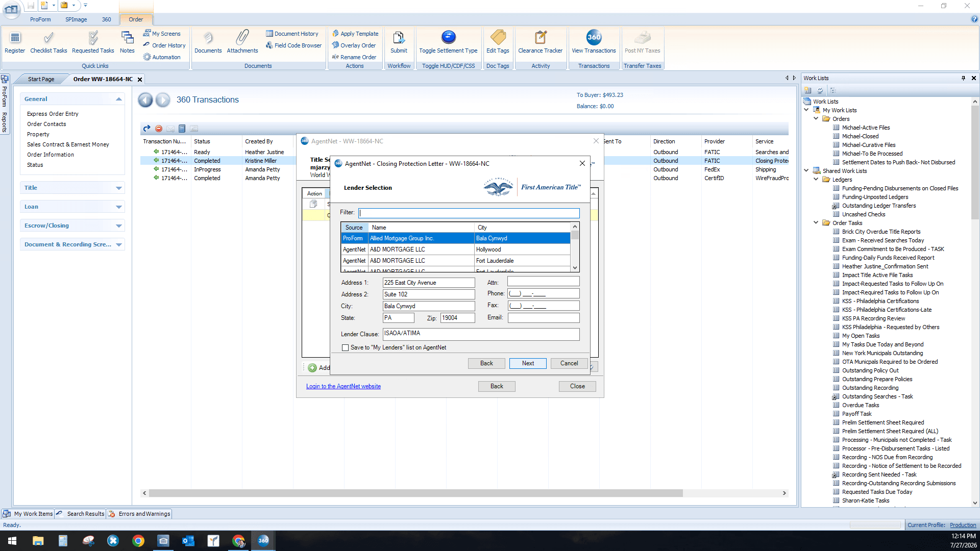Open Order Contacts in General panel

[x=46, y=124]
